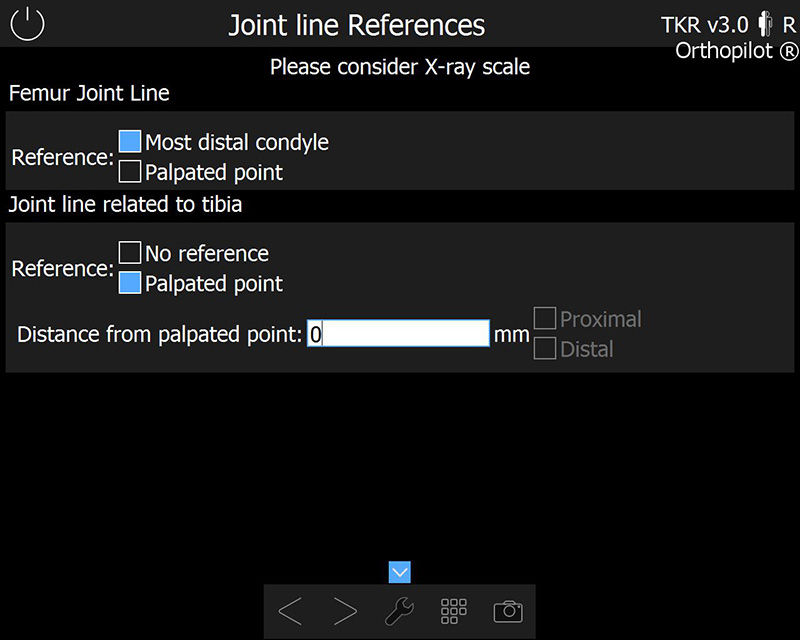Go back using the left arrow
The height and width of the screenshot is (640, 800).
(290, 610)
